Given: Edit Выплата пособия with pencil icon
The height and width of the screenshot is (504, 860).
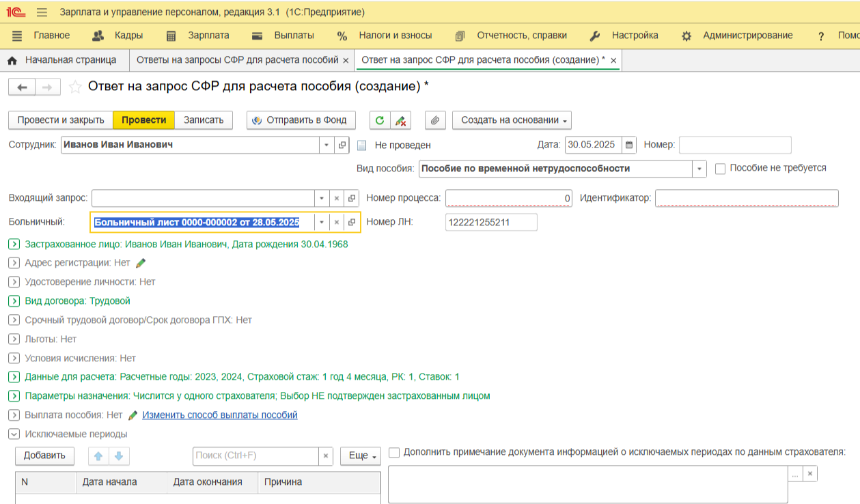Looking at the screenshot, I should (x=133, y=415).
